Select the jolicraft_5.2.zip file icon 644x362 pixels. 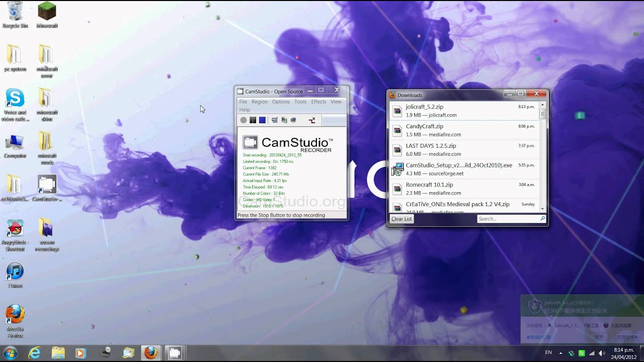[397, 111]
